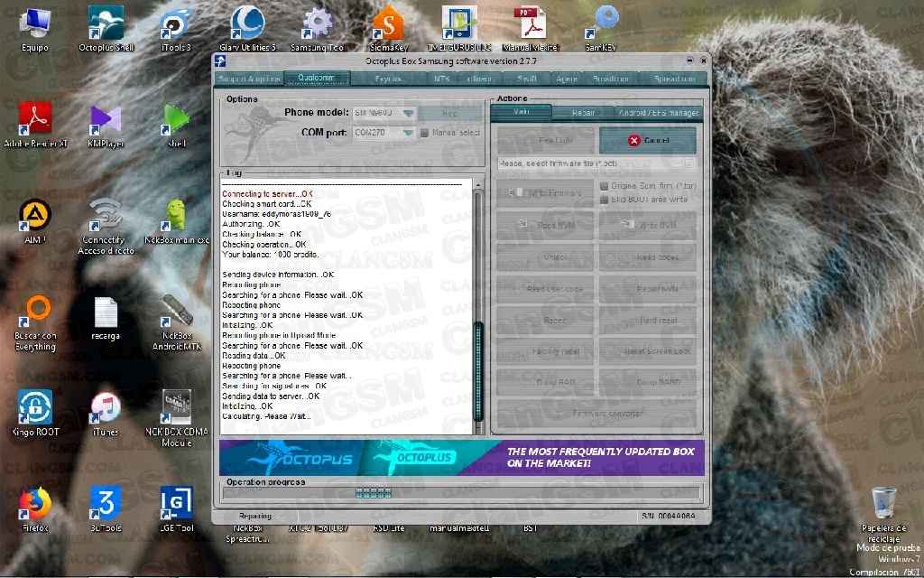Click the Write Firmware button

tap(545, 193)
